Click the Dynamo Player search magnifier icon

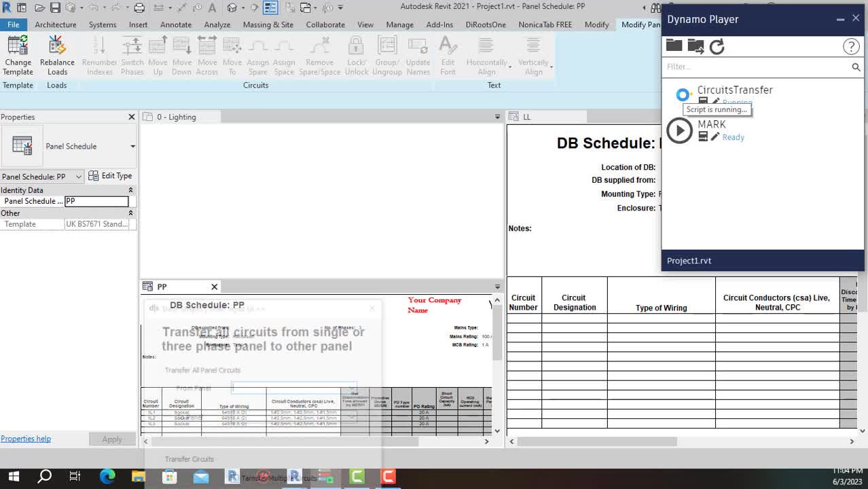[856, 67]
